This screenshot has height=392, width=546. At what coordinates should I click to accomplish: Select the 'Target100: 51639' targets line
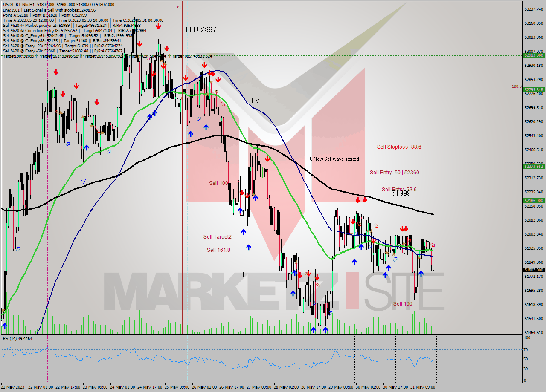[107, 56]
